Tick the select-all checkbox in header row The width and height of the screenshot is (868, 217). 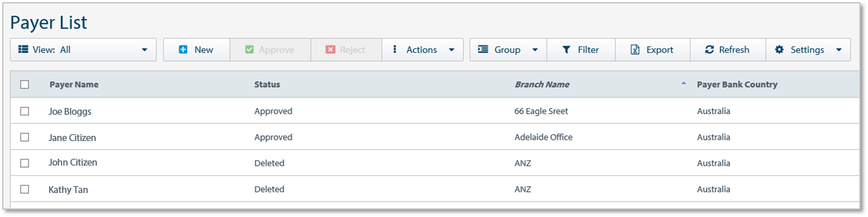point(25,85)
